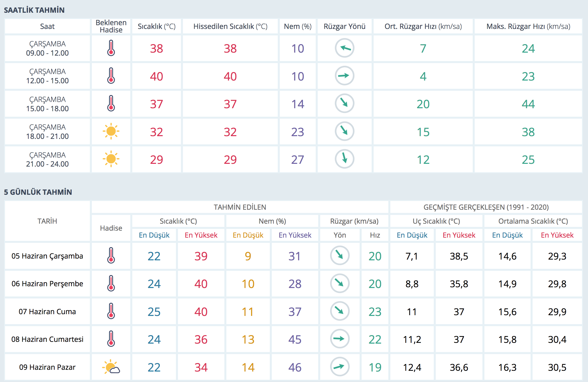The height and width of the screenshot is (382, 588).
Task: Click the 07 Haziran Cuma date cell
Action: click(x=47, y=312)
